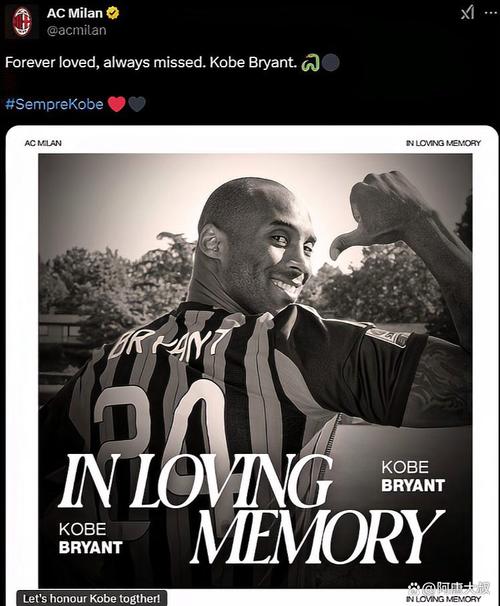Image resolution: width=500 pixels, height=606 pixels.
Task: Click the large 'MEMORY' headline word
Action: [x=318, y=537]
